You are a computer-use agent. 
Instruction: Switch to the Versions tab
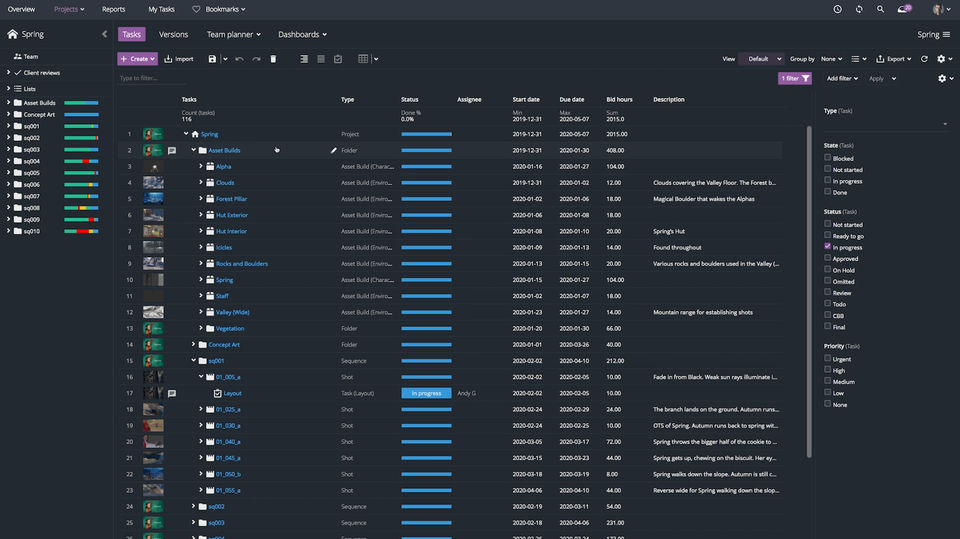tap(173, 34)
